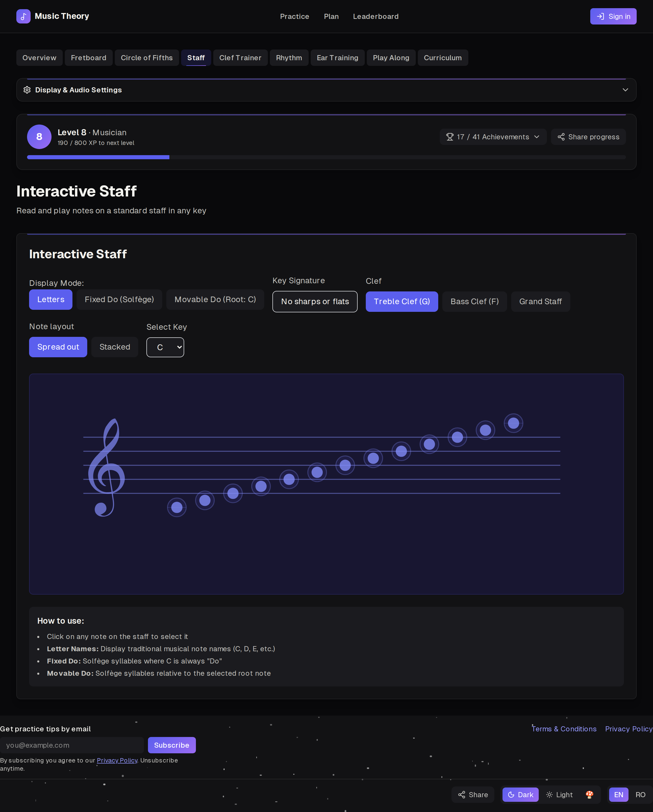Viewport: 653px width, 812px height.
Task: Switch to Light theme
Action: coord(559,794)
